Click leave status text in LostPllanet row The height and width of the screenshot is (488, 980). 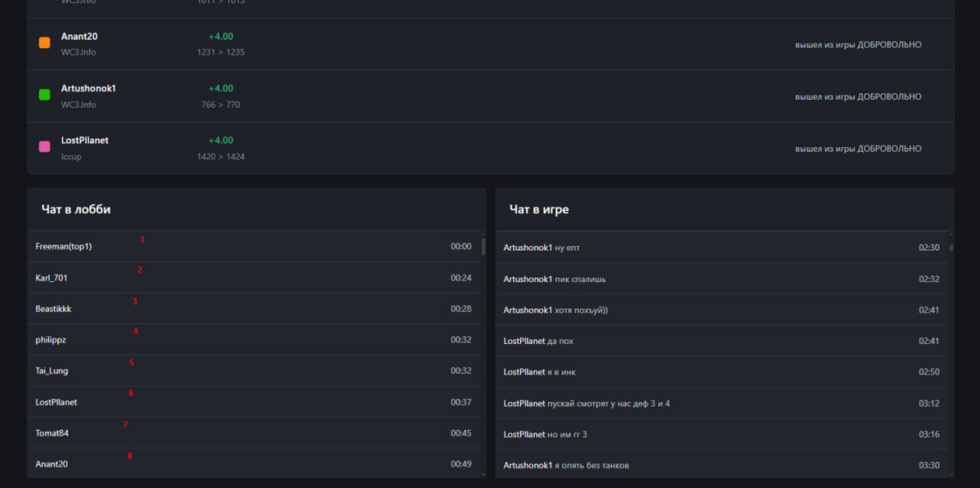[858, 149]
